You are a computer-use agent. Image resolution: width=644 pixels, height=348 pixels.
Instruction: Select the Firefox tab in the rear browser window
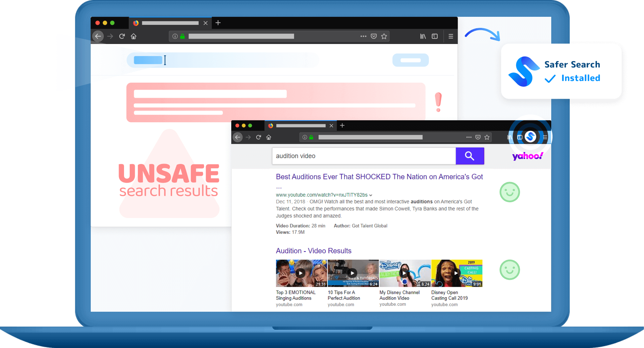click(x=170, y=23)
